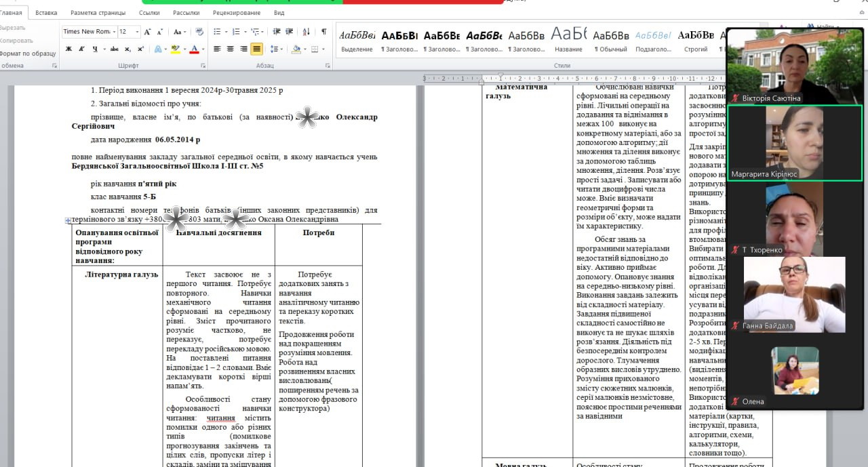
Task: Apply the Обычный style
Action: click(610, 40)
